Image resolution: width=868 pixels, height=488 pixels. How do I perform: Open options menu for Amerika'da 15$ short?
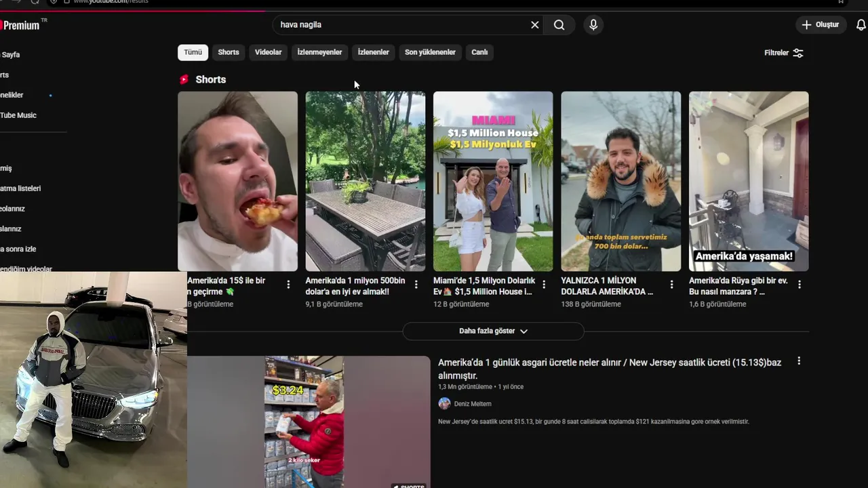pyautogui.click(x=288, y=285)
